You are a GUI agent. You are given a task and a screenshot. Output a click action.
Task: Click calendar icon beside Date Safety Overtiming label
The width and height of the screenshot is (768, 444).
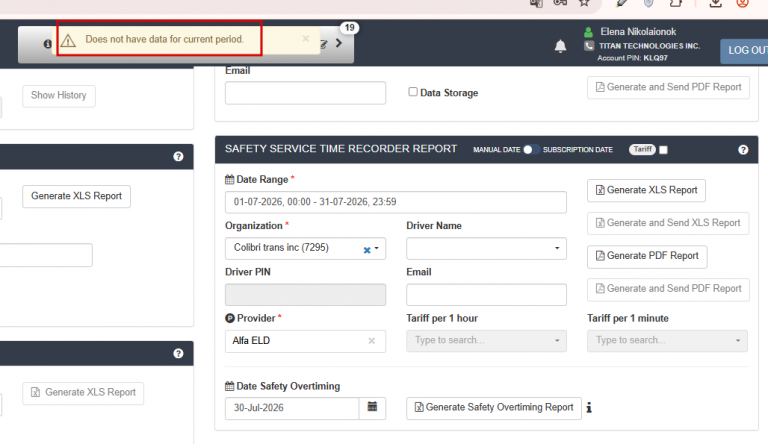229,386
